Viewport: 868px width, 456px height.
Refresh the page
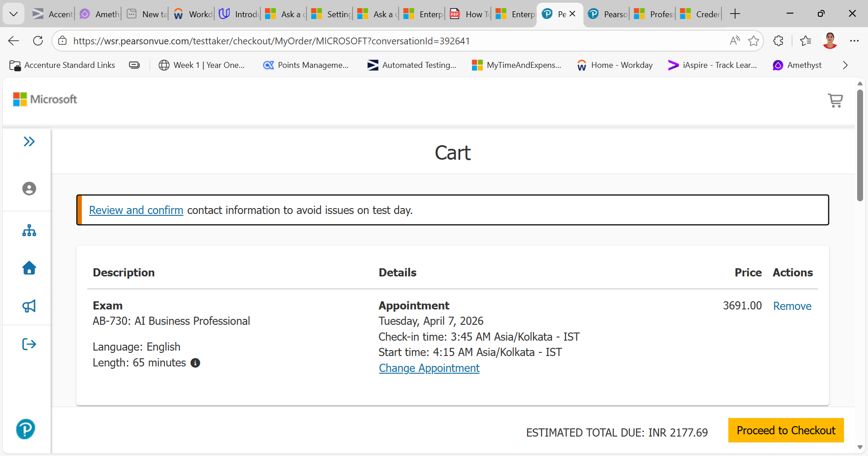38,41
